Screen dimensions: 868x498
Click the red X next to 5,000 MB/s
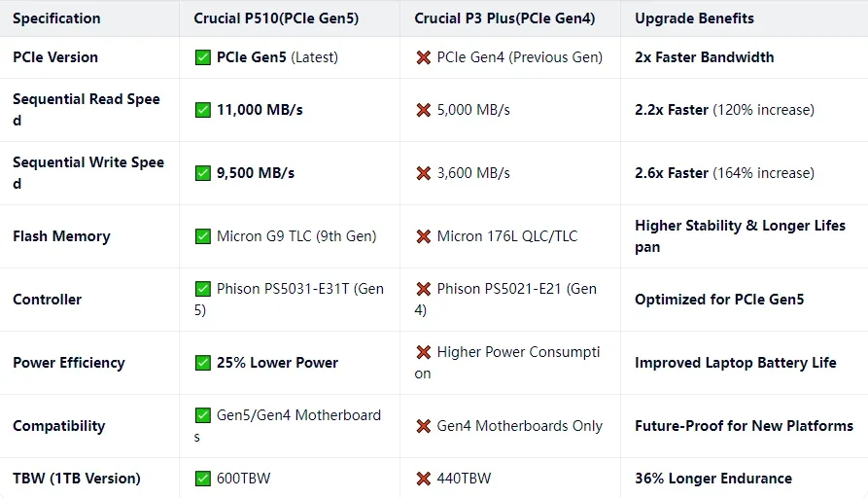[424, 110]
